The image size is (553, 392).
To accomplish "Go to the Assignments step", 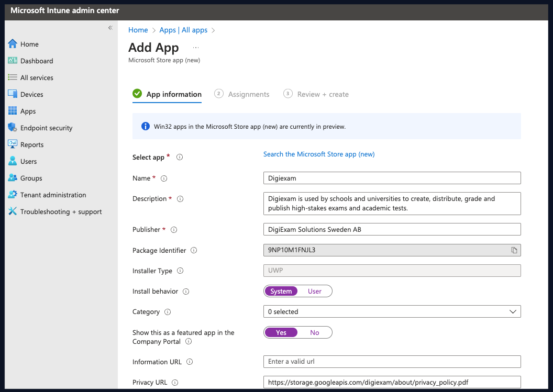I will [x=242, y=94].
